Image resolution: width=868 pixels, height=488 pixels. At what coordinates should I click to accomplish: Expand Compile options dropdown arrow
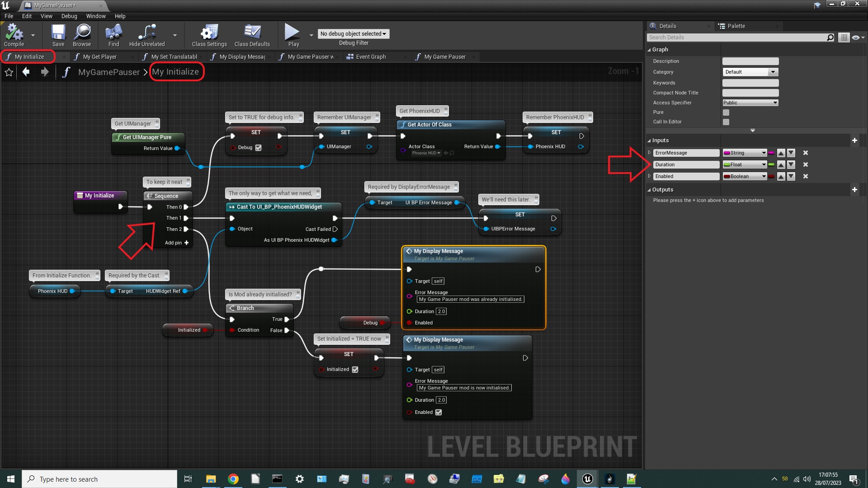33,35
